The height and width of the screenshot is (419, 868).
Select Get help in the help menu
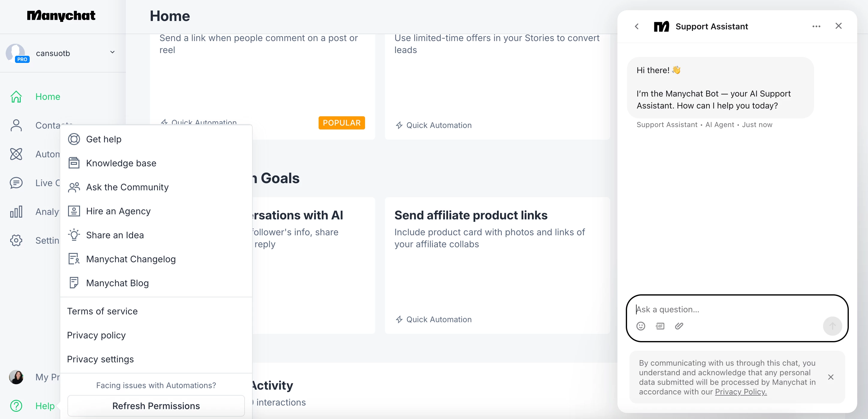click(x=156, y=139)
